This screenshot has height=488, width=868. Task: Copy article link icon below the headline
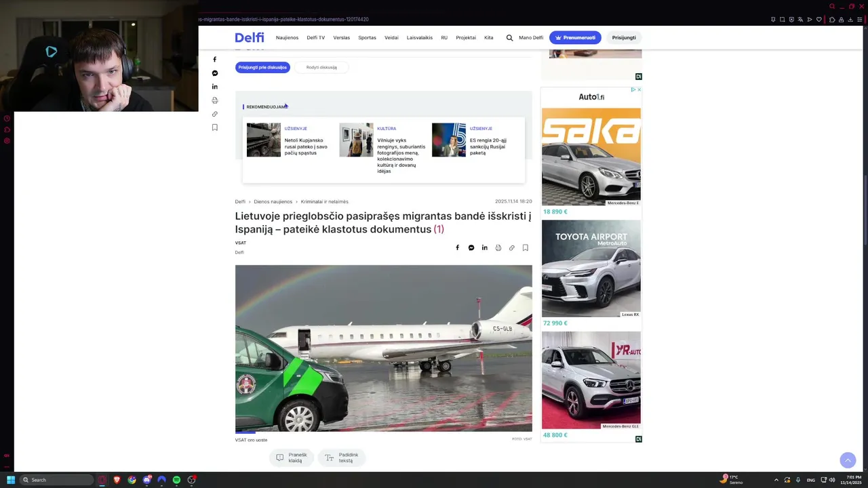[x=512, y=248]
